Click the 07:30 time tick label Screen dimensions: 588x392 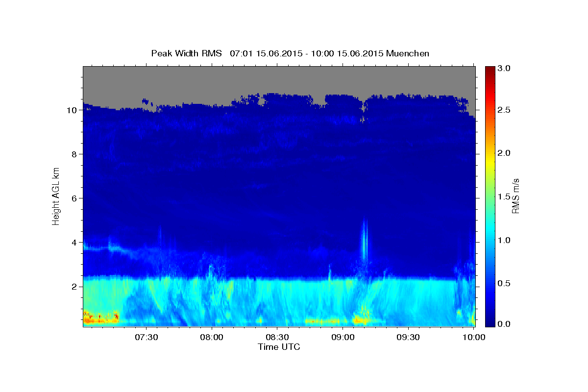click(x=147, y=337)
